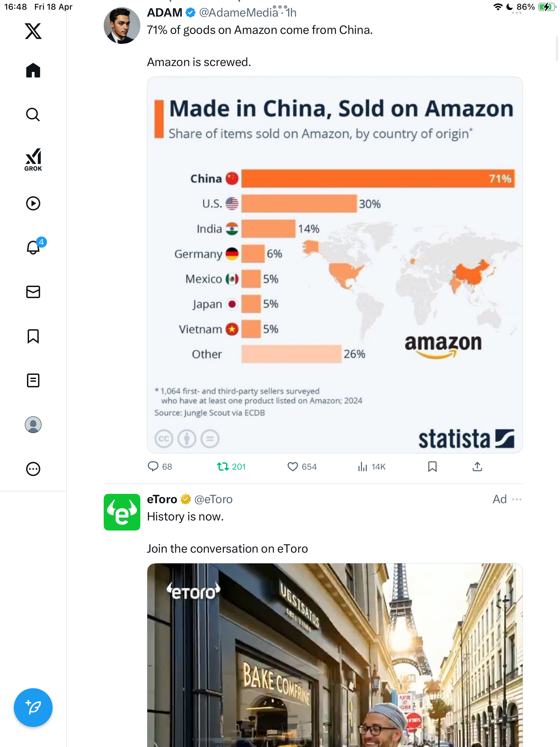560x747 pixels.
Task: Open more options on eToro ad
Action: tap(517, 499)
